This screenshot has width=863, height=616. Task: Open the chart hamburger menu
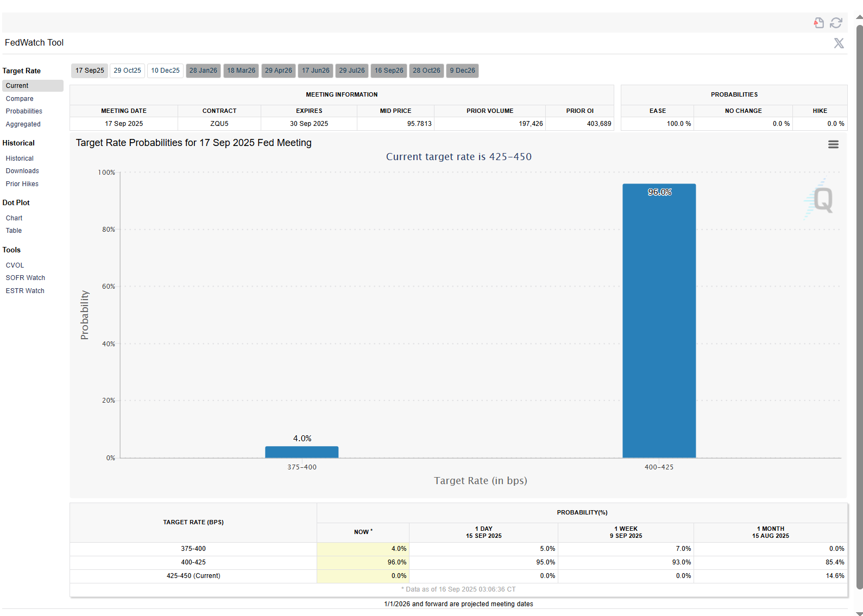[x=833, y=144]
